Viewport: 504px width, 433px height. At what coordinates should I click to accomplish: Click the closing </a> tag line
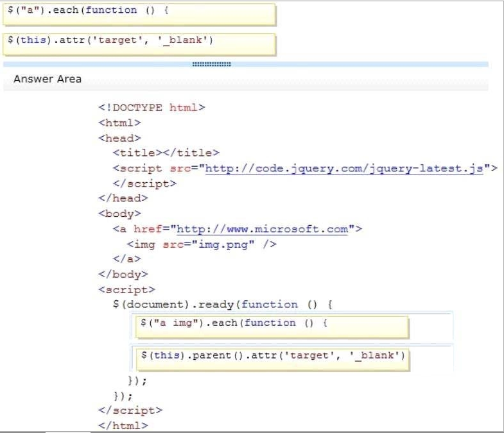point(126,259)
